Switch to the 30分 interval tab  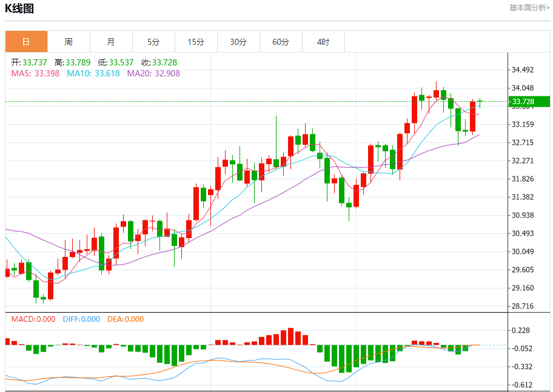point(238,42)
